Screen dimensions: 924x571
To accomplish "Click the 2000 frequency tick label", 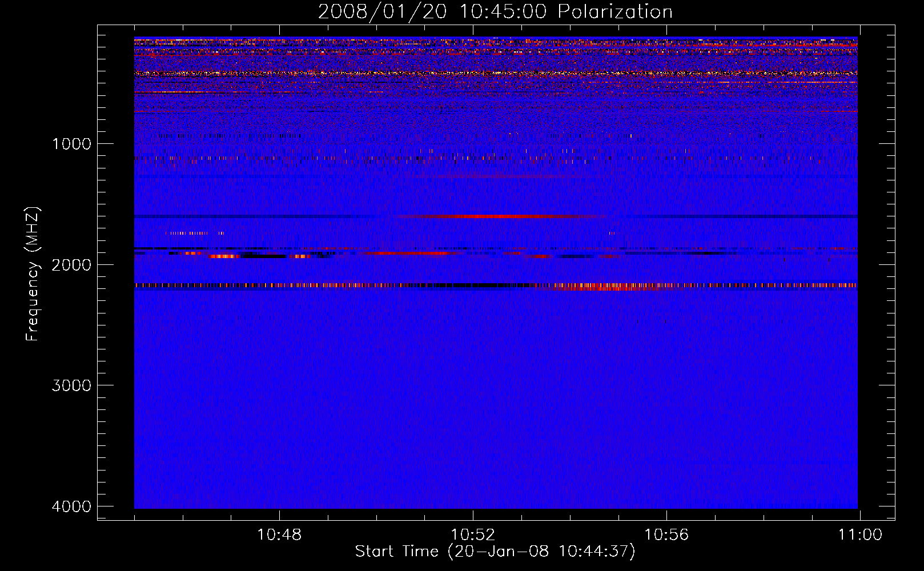I will pos(71,264).
